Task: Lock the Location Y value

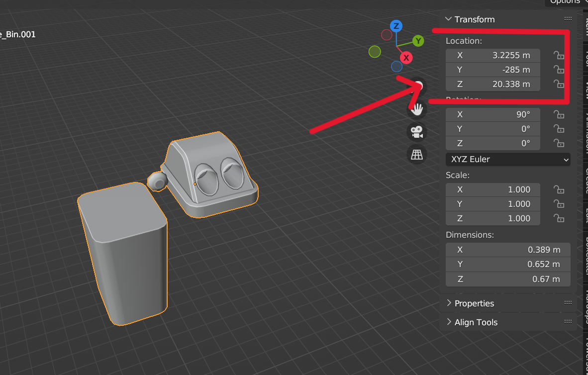Action: tap(559, 70)
